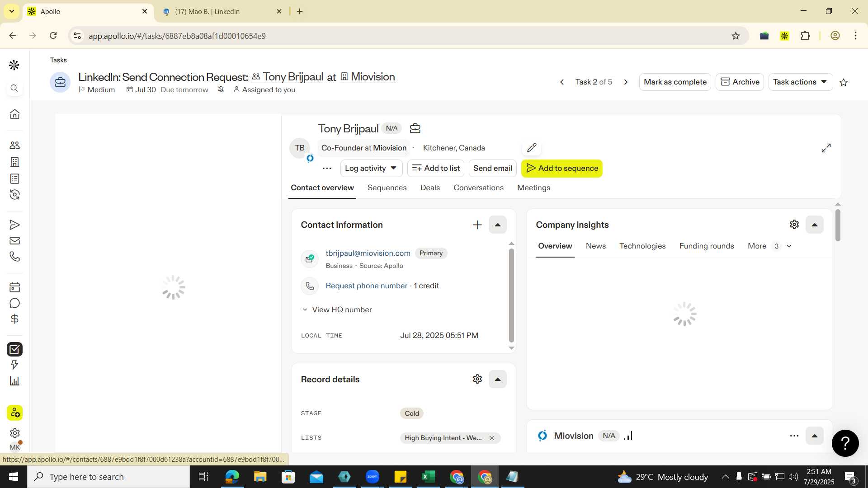Screen dimensions: 868x488
Task: Switch to the LinkedIn Mao B. browser tab
Action: [222, 11]
